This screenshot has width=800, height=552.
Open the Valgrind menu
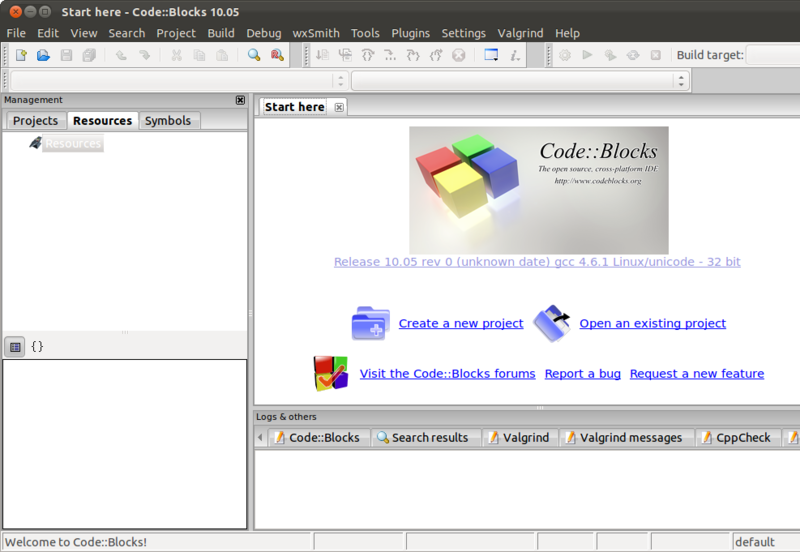(x=520, y=33)
